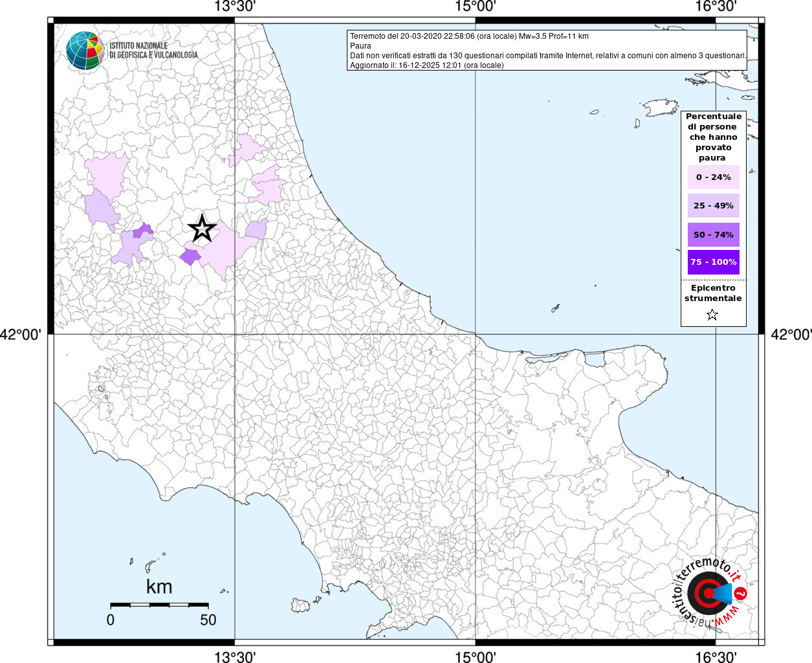Click the 'Aggiornato il' update timestamp line
The height and width of the screenshot is (663, 812).
[x=426, y=65]
